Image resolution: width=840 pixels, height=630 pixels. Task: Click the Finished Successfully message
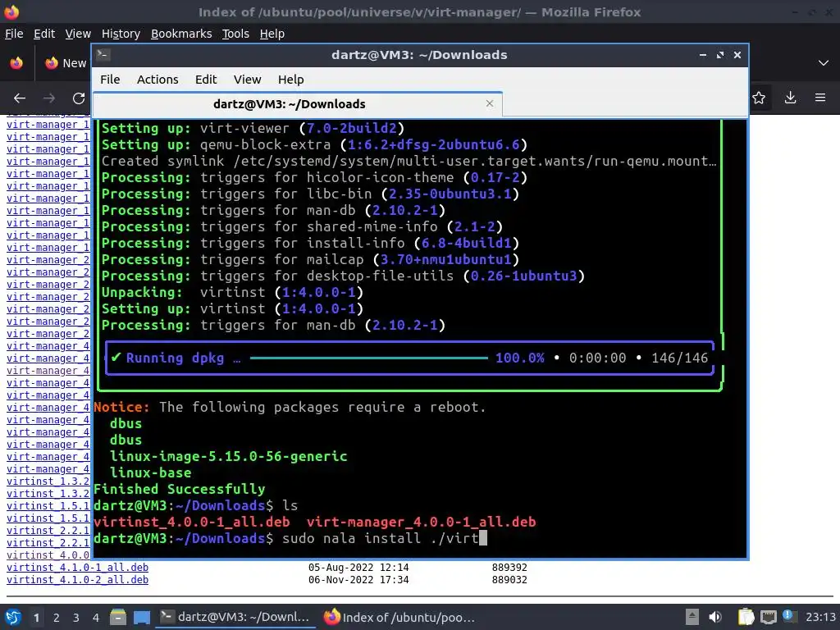point(180,489)
